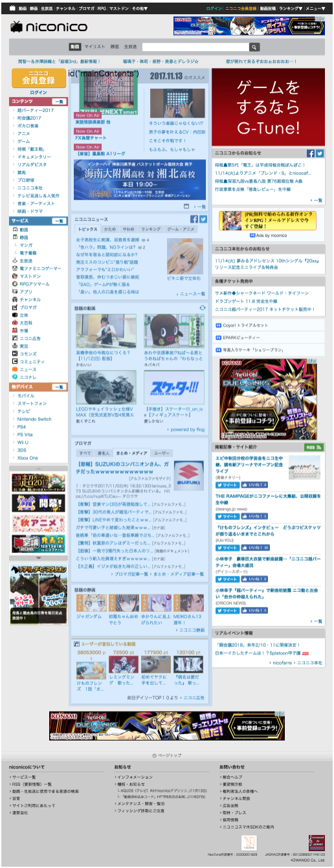Open the 市場 service icon
The width and height of the screenshot is (334, 868).
tap(14, 331)
